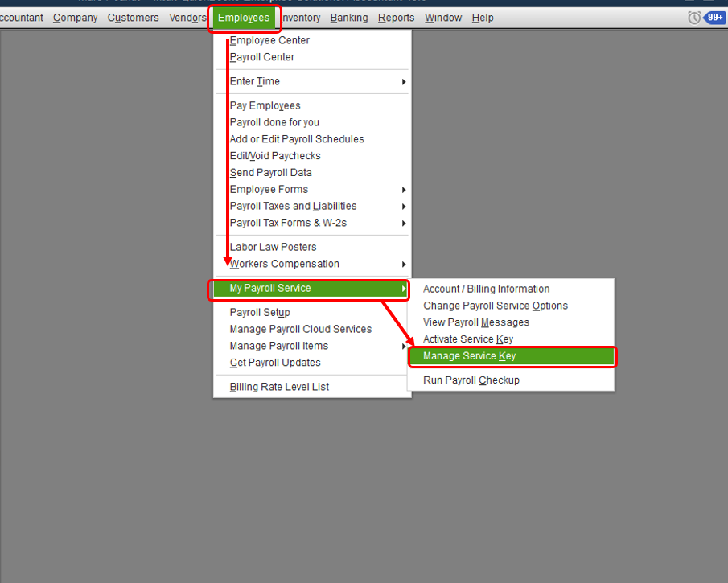Choose Activate Service Key
Screen dimensions: 728x583
tap(511, 339)
